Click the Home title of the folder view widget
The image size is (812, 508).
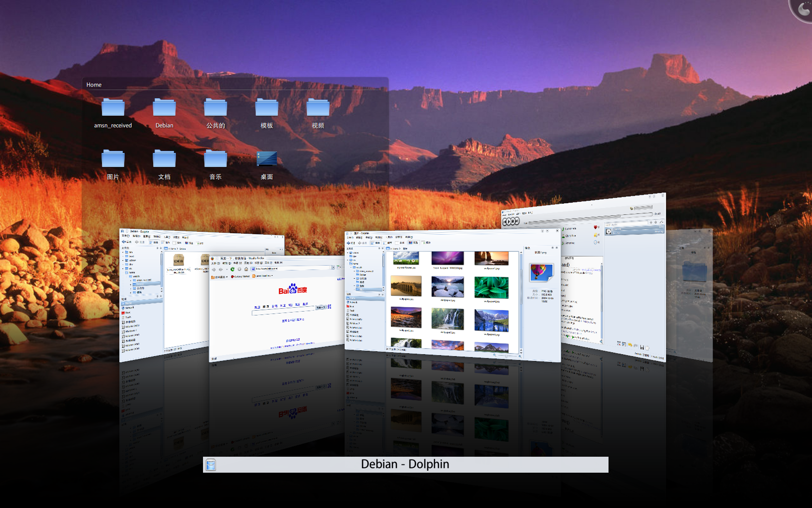(x=94, y=85)
